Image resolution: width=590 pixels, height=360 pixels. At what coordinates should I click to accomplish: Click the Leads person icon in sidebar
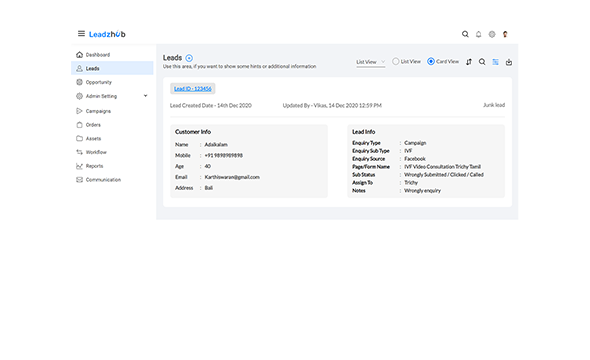click(79, 68)
